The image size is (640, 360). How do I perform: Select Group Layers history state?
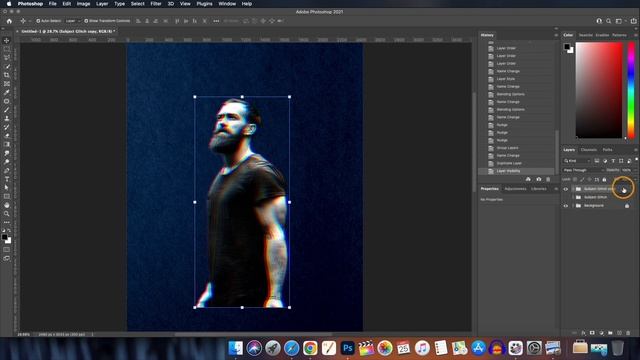tap(507, 148)
